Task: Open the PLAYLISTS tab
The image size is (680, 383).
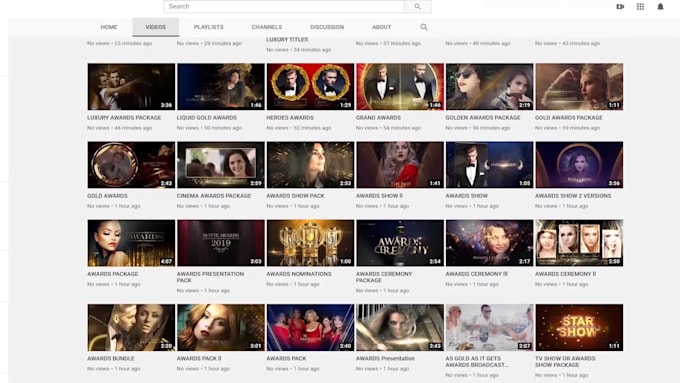Action: pos(209,27)
